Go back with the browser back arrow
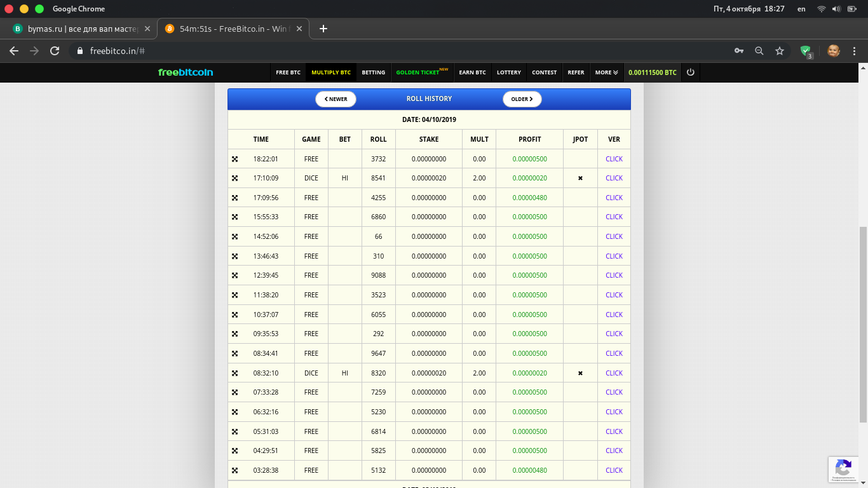Screen dimensions: 868x488 (x=14, y=51)
